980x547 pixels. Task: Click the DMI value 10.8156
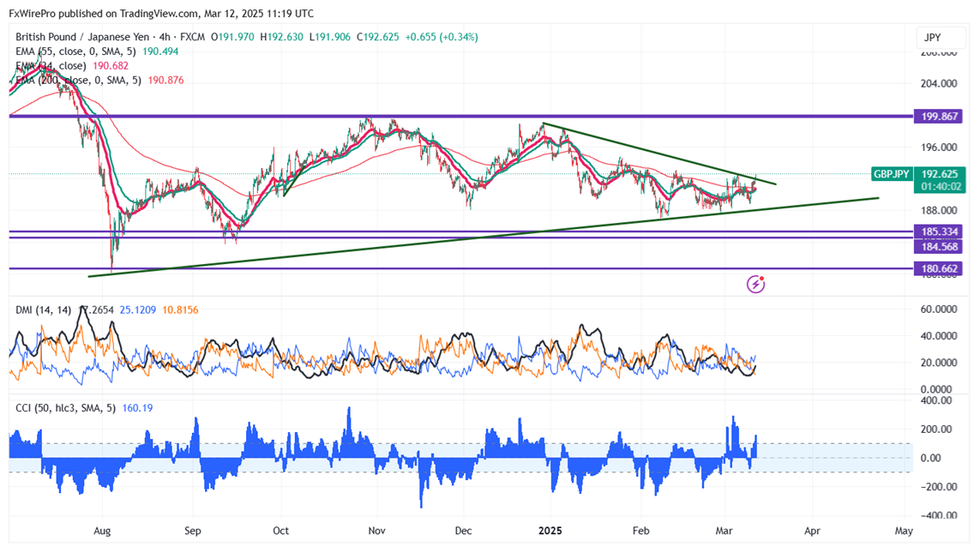click(180, 310)
